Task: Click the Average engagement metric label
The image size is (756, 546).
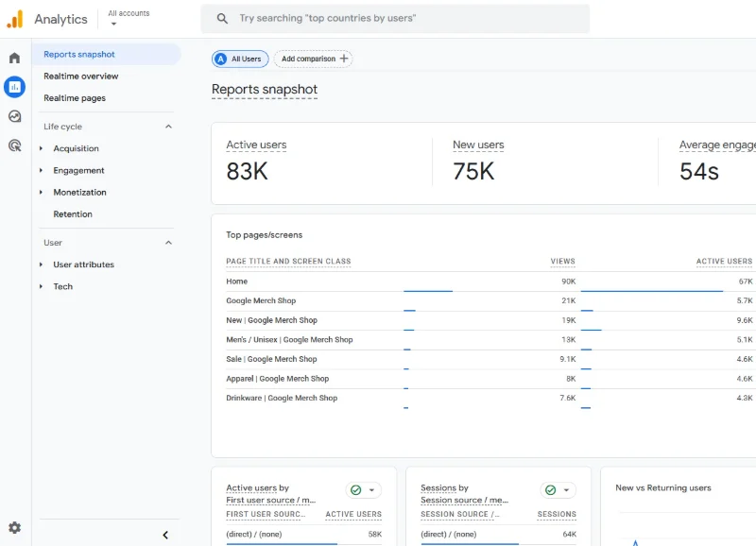Action: point(717,145)
